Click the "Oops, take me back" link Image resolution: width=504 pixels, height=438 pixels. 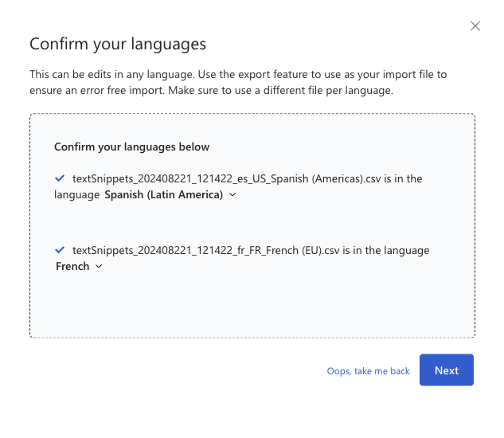pos(368,371)
